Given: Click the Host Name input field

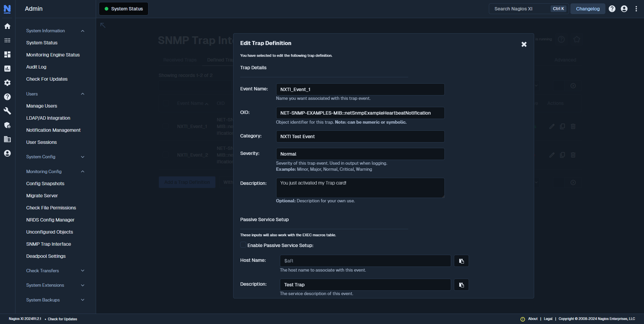Looking at the screenshot, I should (365, 261).
